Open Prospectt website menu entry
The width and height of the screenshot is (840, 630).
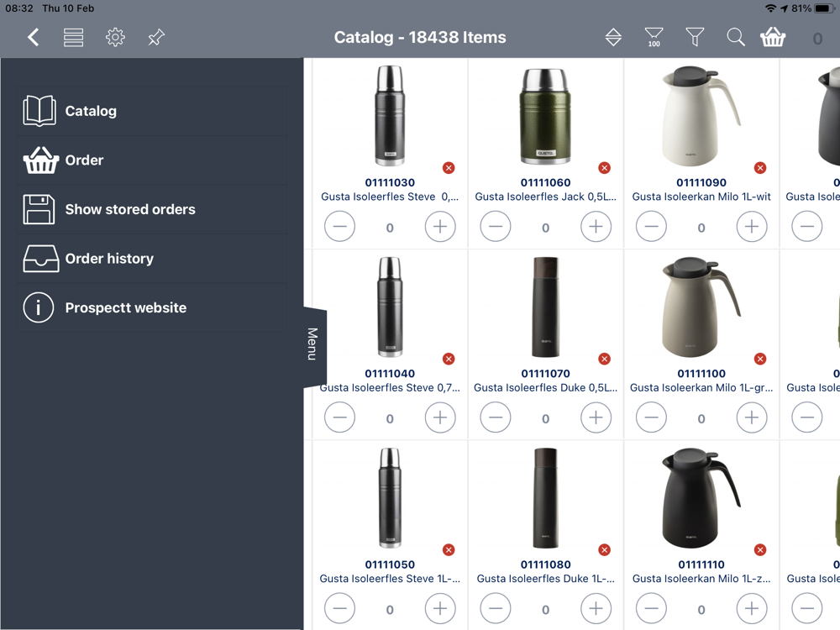tap(151, 307)
